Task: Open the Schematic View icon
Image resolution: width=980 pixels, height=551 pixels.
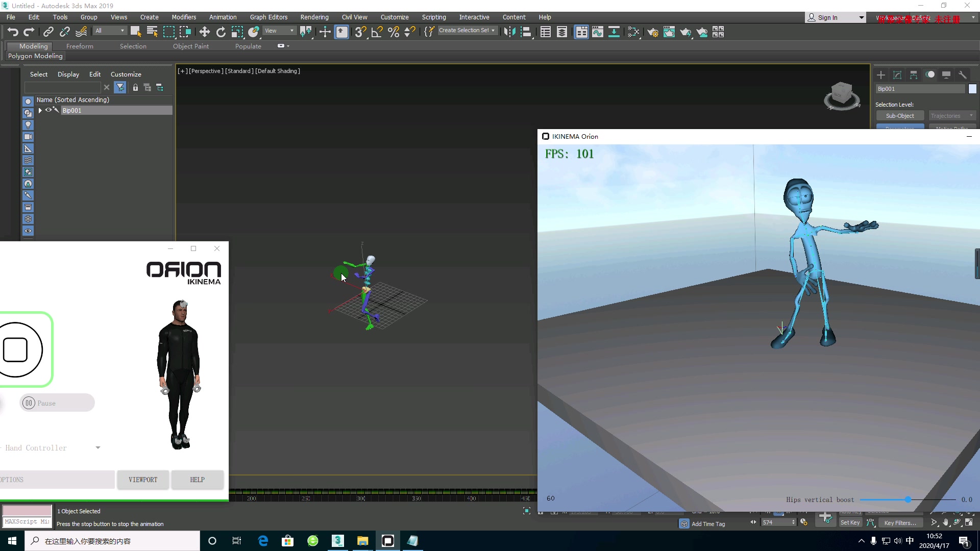Action: [614, 32]
